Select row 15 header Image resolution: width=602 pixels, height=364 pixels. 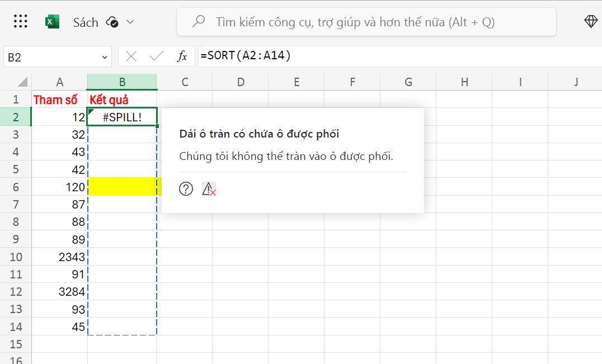16,344
